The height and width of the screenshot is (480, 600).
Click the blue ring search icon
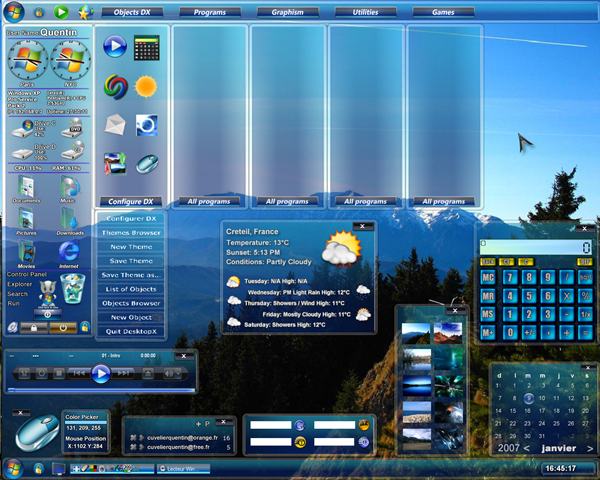pyautogui.click(x=147, y=125)
